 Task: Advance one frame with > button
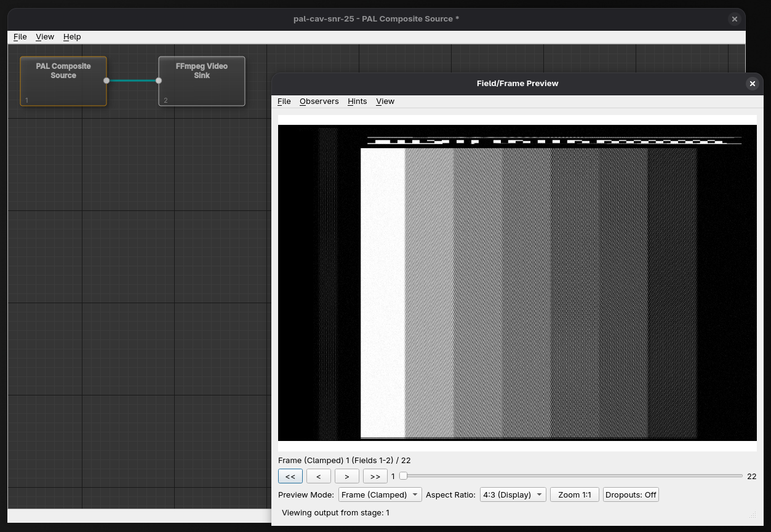pos(347,476)
